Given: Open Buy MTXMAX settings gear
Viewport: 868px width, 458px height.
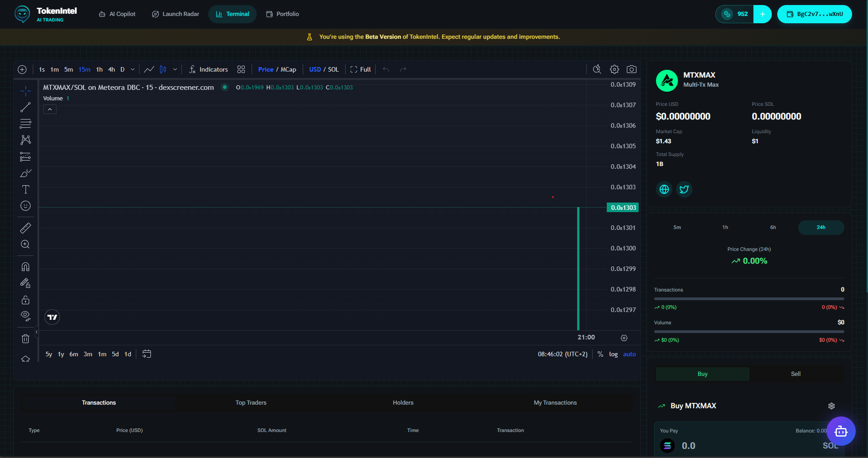Looking at the screenshot, I should (832, 406).
